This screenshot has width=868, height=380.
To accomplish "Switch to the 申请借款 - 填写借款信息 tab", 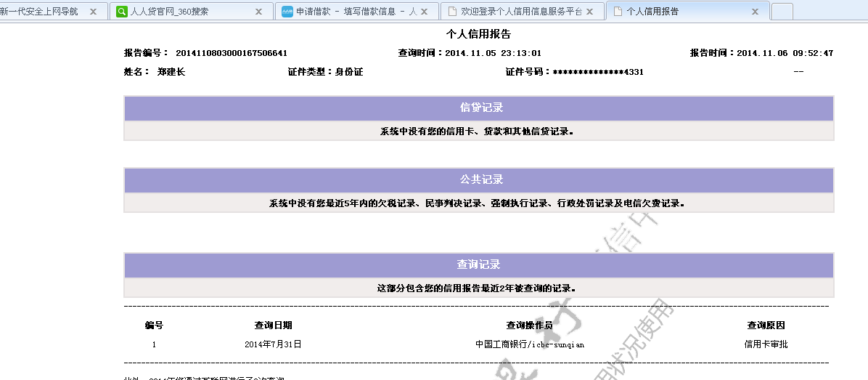I will point(356,11).
